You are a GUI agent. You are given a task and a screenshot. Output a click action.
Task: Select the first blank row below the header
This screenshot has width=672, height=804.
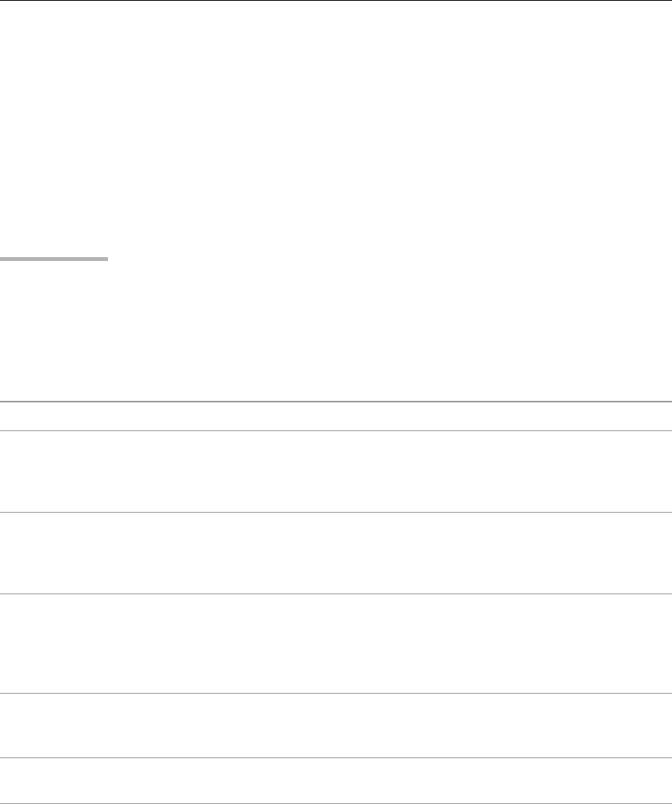pyautogui.click(x=336, y=472)
